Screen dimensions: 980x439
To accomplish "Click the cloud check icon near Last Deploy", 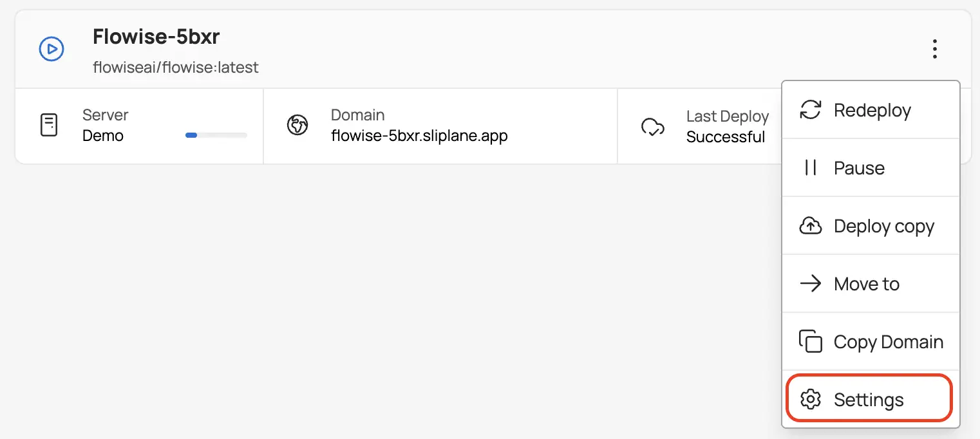I will [653, 127].
